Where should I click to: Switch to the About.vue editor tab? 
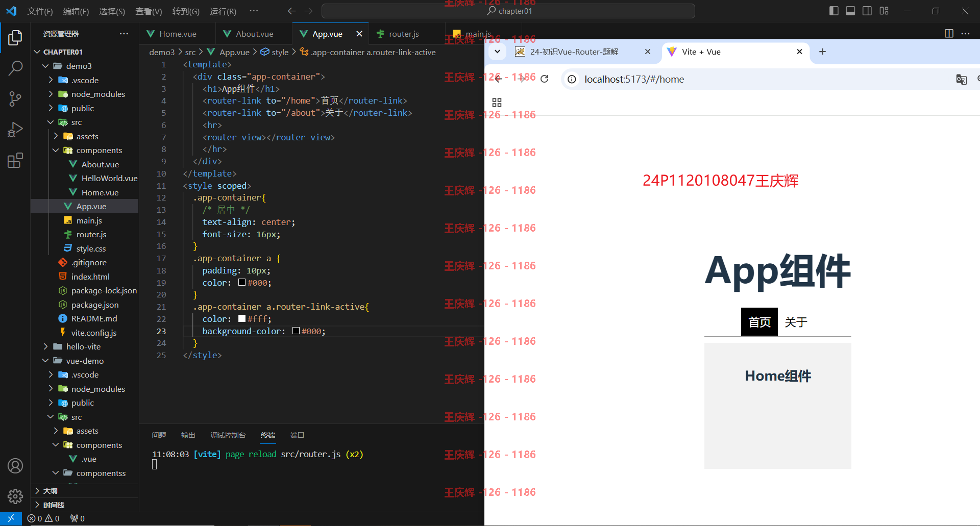pyautogui.click(x=254, y=34)
